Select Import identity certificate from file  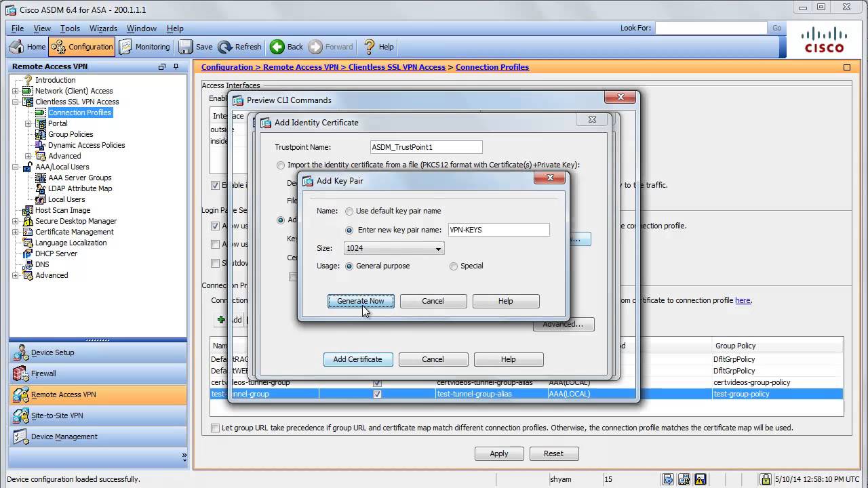pos(281,165)
